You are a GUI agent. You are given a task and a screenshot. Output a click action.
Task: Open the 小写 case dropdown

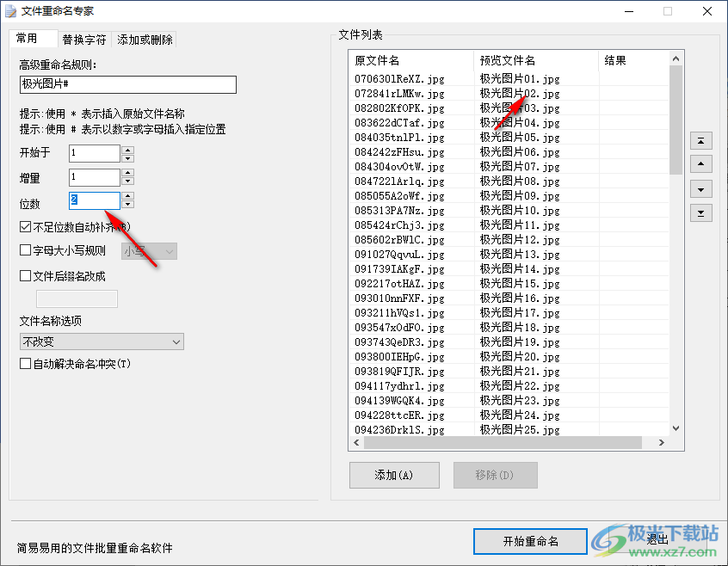pos(149,251)
